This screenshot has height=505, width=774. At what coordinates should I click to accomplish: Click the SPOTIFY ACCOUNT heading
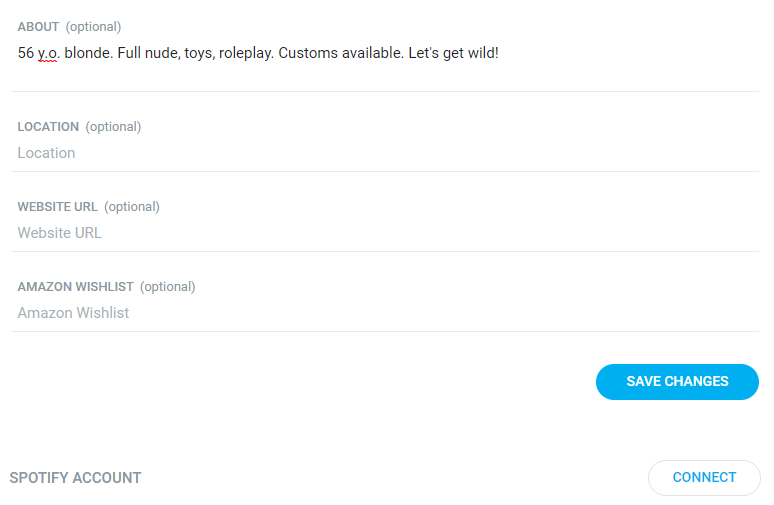click(x=76, y=478)
